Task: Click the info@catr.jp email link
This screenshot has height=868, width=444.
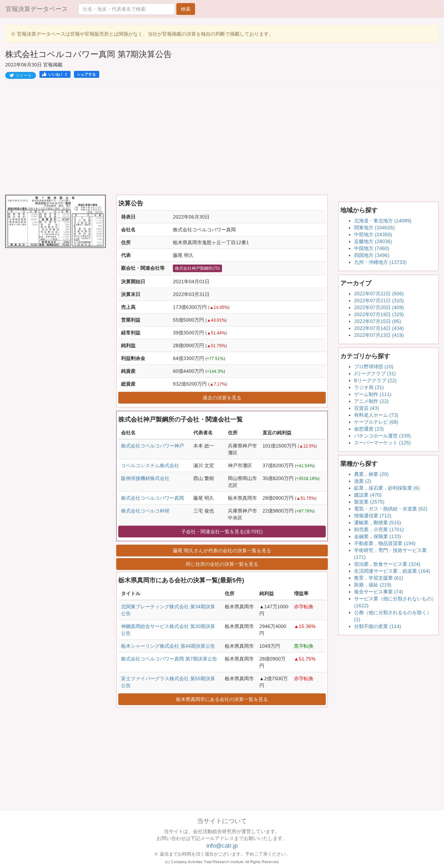Action: coord(222,846)
